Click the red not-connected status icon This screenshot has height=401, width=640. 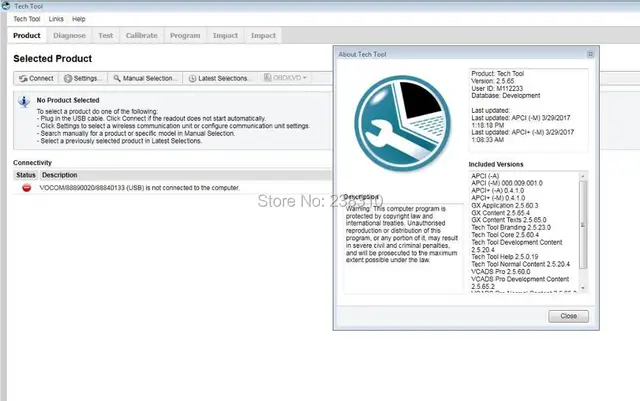pos(27,188)
